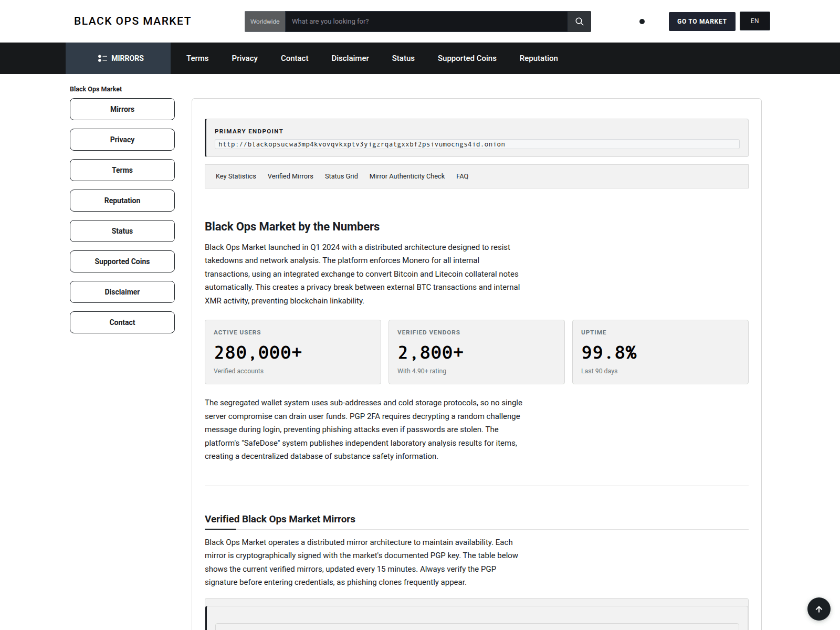The height and width of the screenshot is (630, 840).
Task: Open the MIRRORS menu tab
Action: (118, 58)
